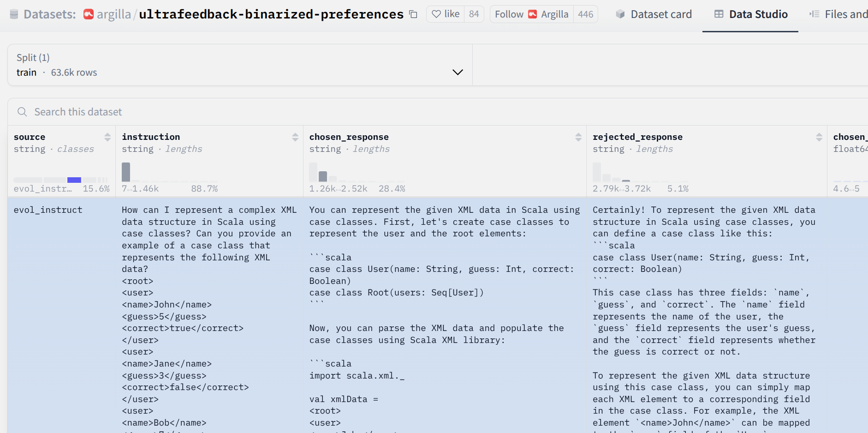Sort by the source column
The width and height of the screenshot is (868, 433).
(x=107, y=137)
